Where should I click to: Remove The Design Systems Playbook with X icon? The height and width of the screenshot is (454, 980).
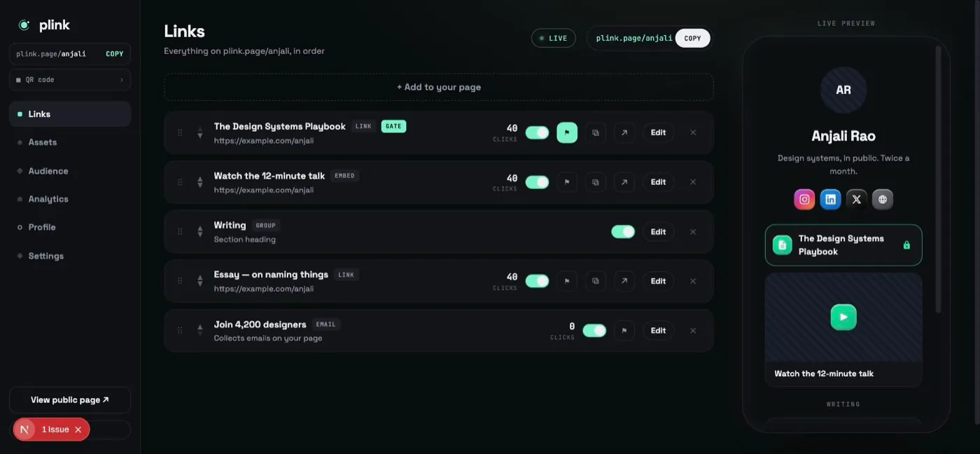point(693,132)
